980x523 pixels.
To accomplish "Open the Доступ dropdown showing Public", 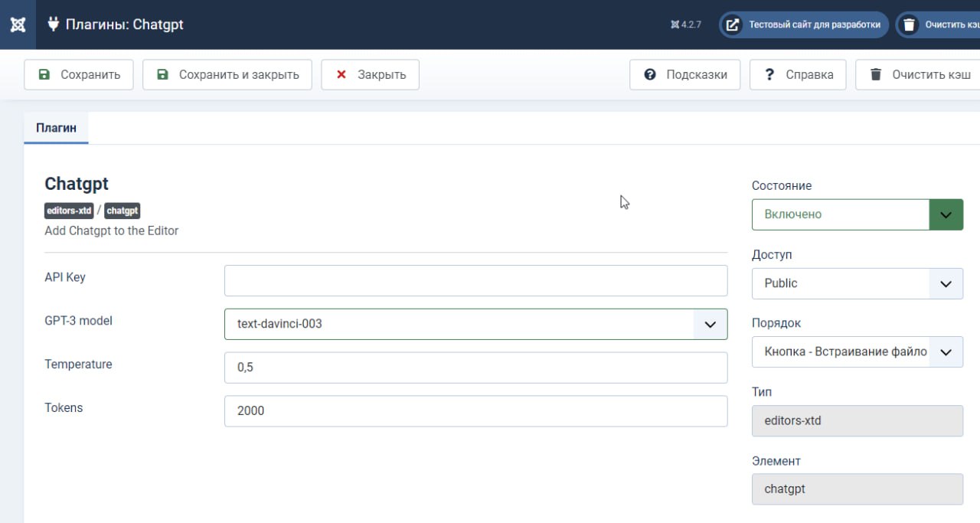I will click(857, 283).
